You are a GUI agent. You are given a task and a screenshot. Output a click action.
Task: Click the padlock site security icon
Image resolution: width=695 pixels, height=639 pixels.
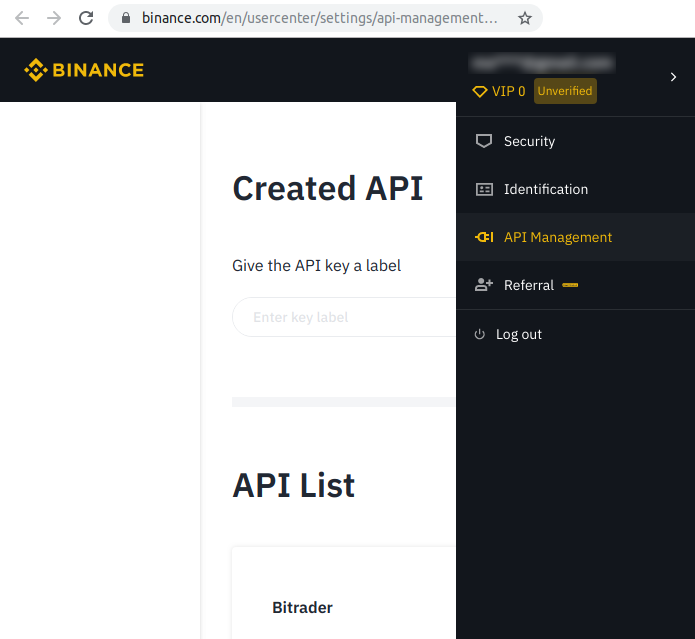[126, 18]
